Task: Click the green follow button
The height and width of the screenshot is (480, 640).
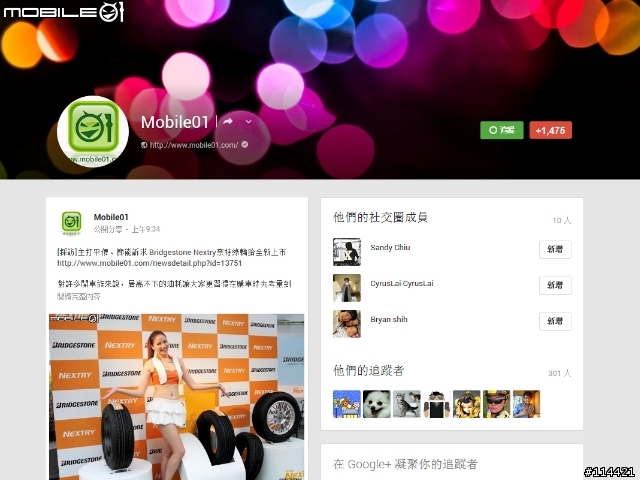Action: coord(502,130)
